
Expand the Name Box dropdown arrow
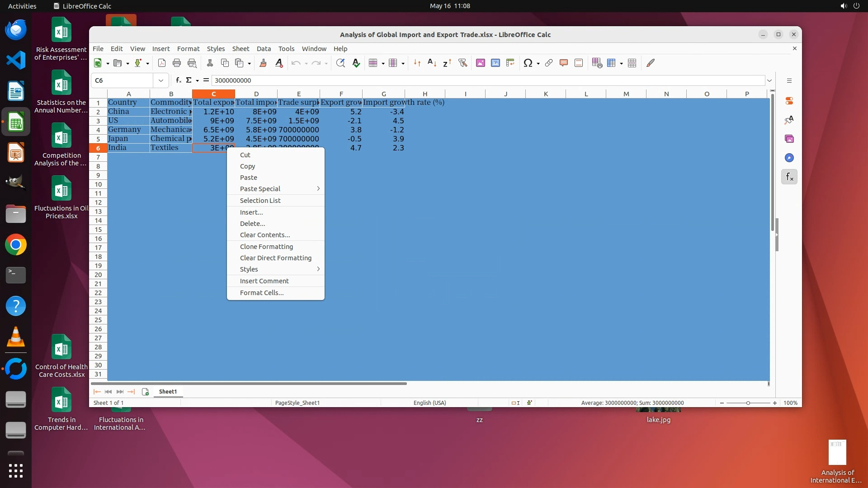click(x=160, y=80)
